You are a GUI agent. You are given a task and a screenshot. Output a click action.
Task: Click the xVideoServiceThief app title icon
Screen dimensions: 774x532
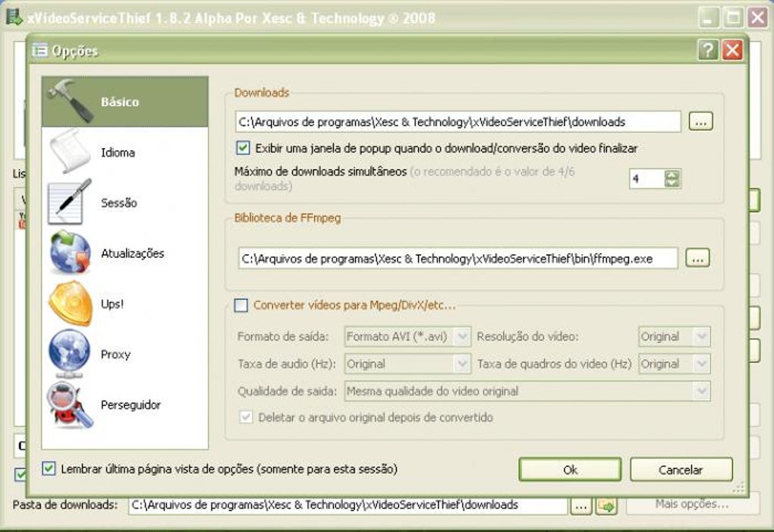pyautogui.click(x=14, y=17)
